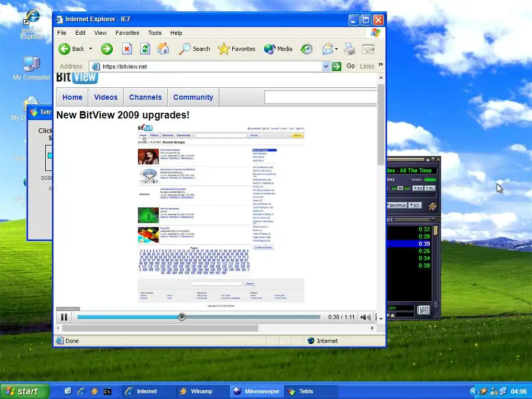Click the green Forward arrow button
Screen dimensions: 532x399
(107, 49)
